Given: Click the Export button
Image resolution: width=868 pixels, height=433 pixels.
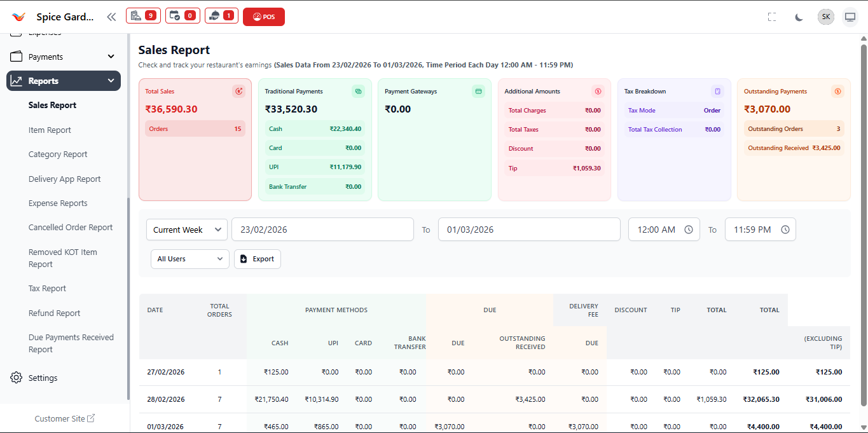Looking at the screenshot, I should tap(257, 259).
